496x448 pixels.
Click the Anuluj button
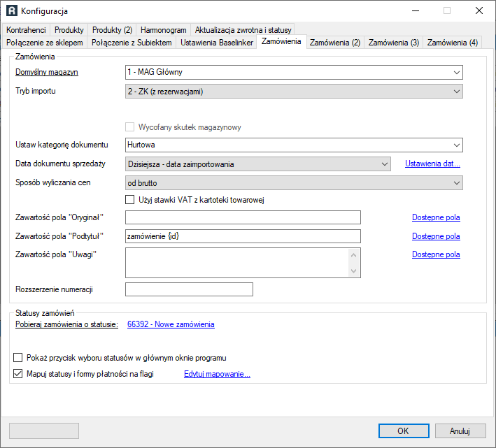pyautogui.click(x=460, y=431)
